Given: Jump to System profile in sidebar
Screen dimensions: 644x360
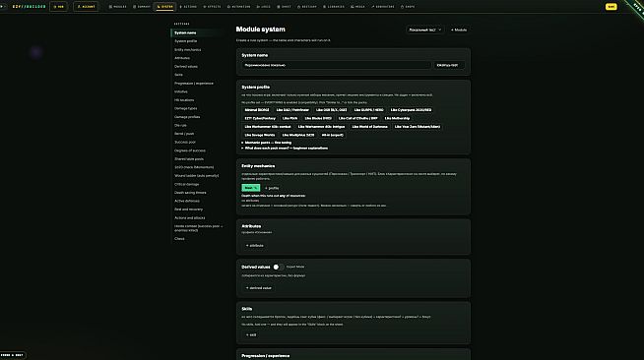Looking at the screenshot, I should (x=186, y=41).
